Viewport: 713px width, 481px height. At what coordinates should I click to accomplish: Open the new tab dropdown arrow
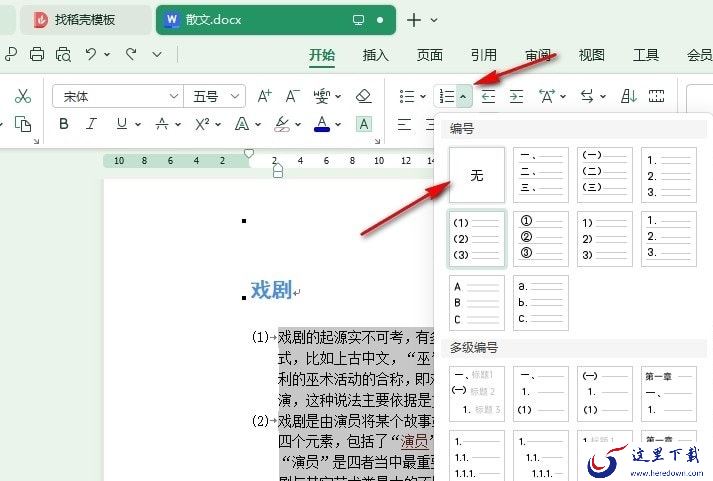[434, 20]
